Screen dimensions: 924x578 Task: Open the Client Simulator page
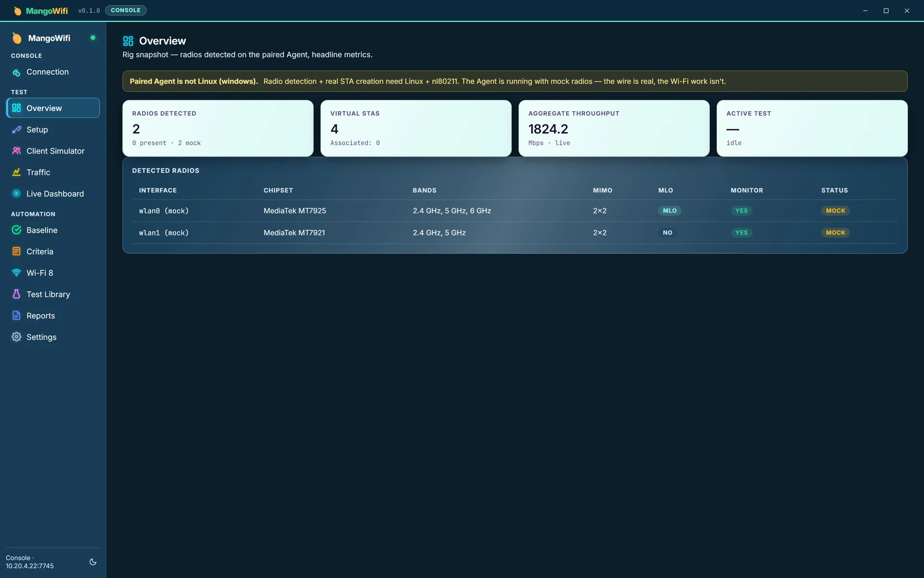click(x=53, y=151)
